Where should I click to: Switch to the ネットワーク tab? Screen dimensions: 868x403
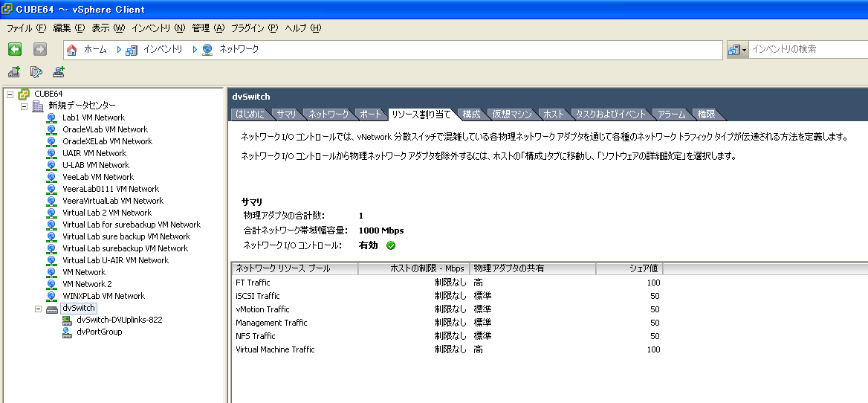(x=328, y=115)
